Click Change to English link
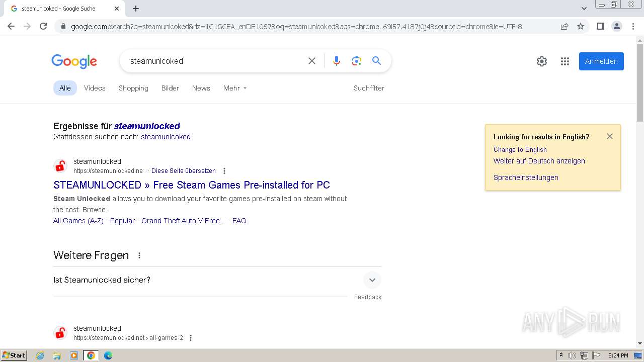This screenshot has width=644, height=362. (520, 150)
